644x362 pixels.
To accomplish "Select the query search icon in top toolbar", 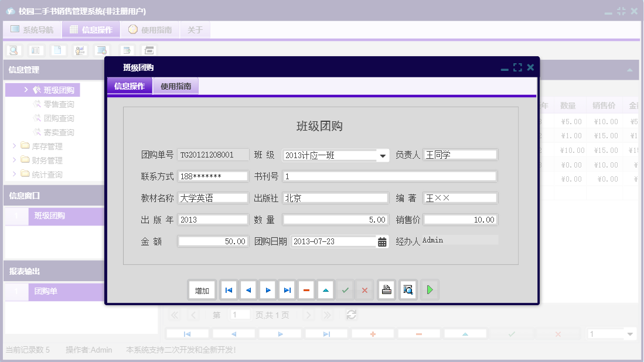I will pyautogui.click(x=13, y=50).
